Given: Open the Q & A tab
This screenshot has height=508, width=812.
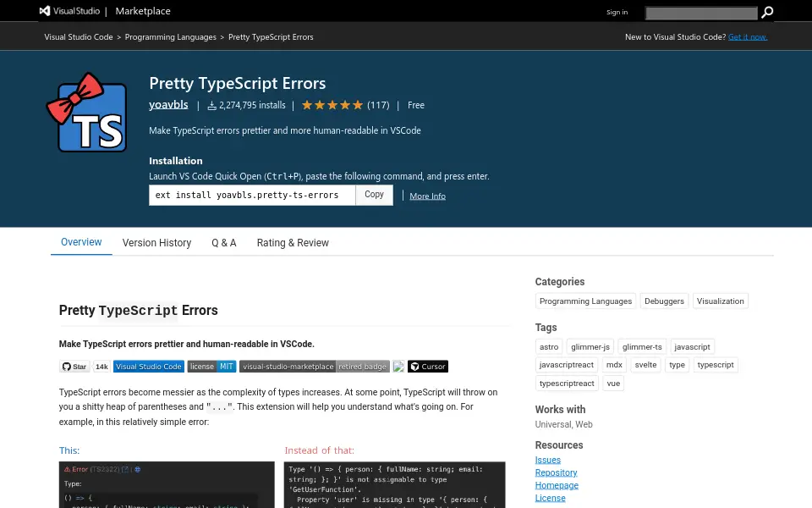Looking at the screenshot, I should (x=223, y=243).
